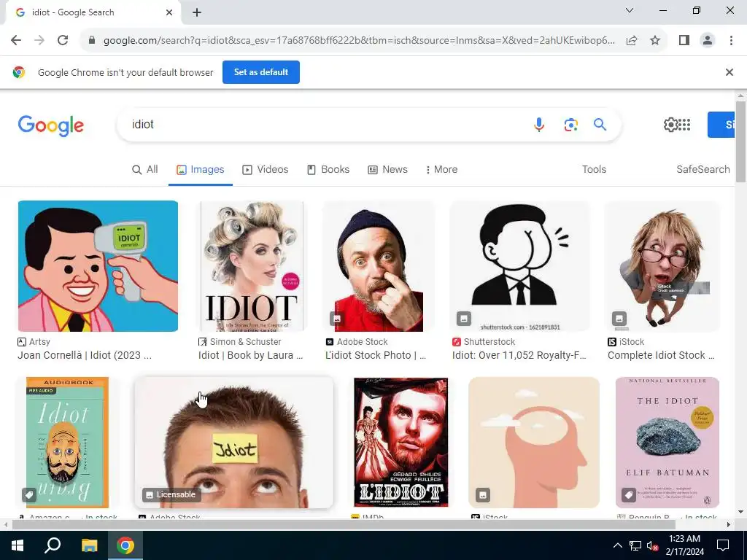Click the Simon & Schuster source label
747x560 pixels.
239,342
